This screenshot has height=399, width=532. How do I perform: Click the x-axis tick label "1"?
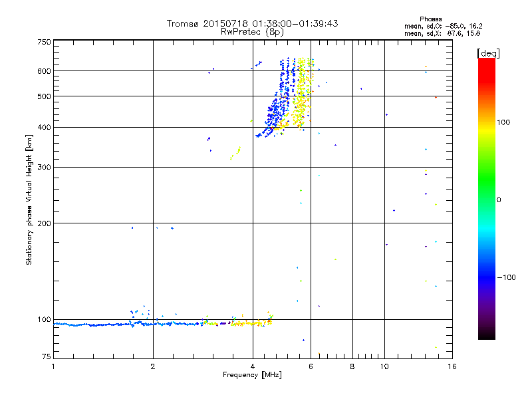pos(53,366)
